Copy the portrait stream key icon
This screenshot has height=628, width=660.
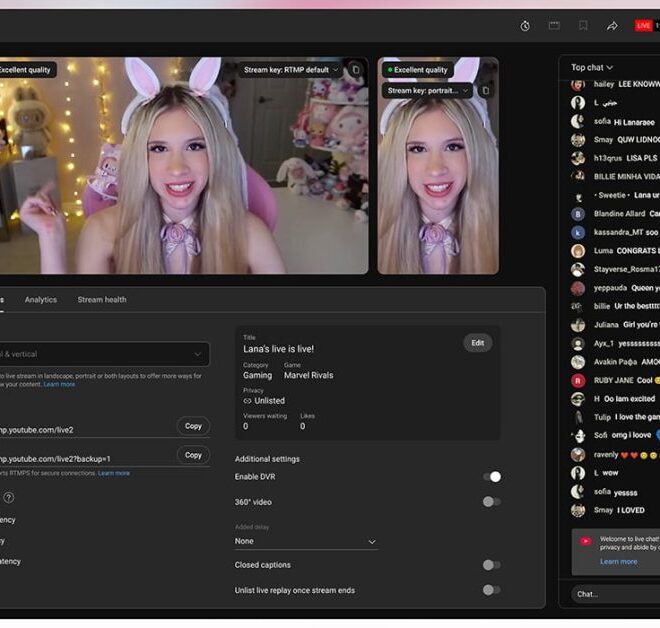(485, 90)
